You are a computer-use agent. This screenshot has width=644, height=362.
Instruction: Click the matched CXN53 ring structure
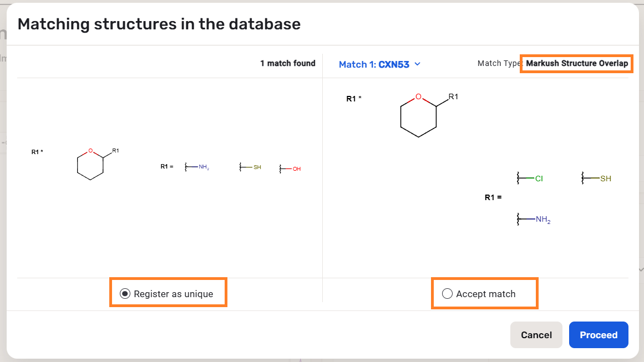(419, 116)
